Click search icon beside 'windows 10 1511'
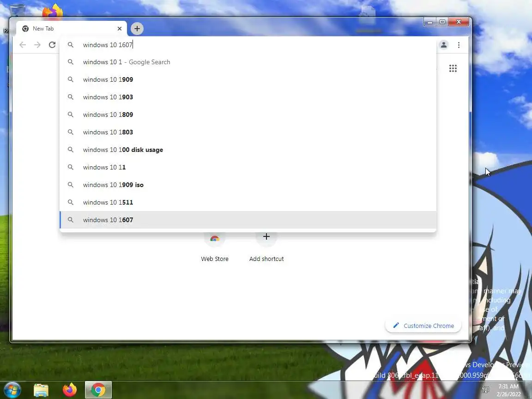532x399 pixels. [71, 202]
